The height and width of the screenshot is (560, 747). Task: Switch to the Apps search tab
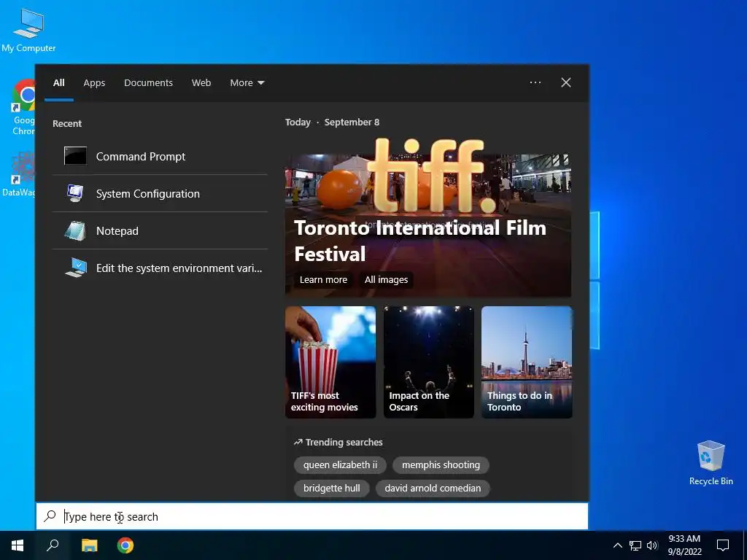tap(94, 82)
